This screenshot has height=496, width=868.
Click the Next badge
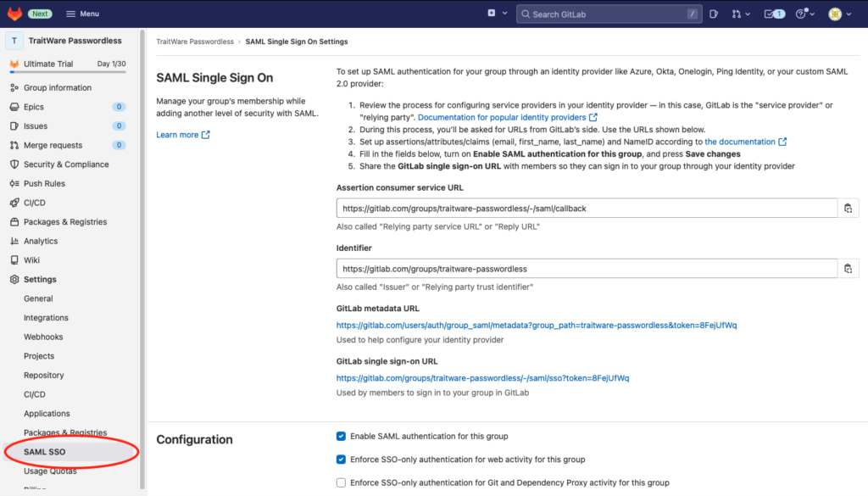pyautogui.click(x=40, y=14)
